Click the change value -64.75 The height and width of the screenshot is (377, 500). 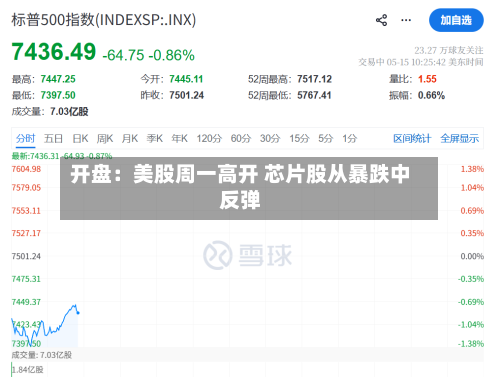(x=123, y=55)
